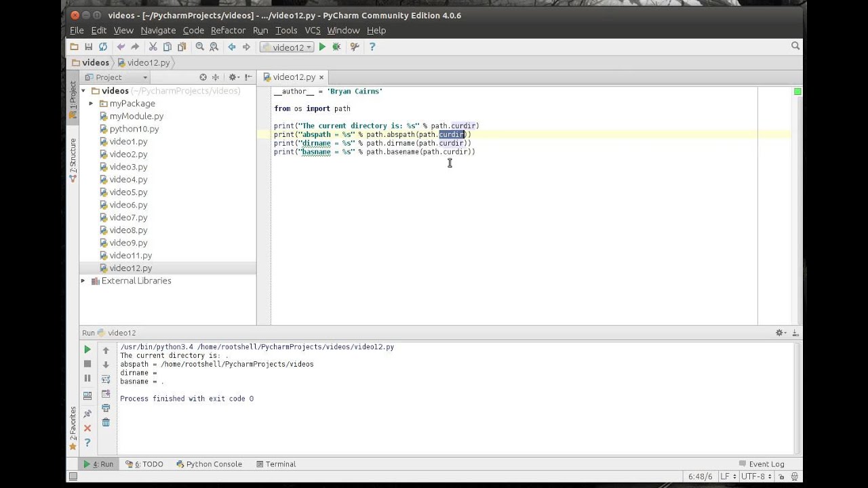Expand the External Libraries node
The height and width of the screenshot is (488, 868).
(x=83, y=281)
